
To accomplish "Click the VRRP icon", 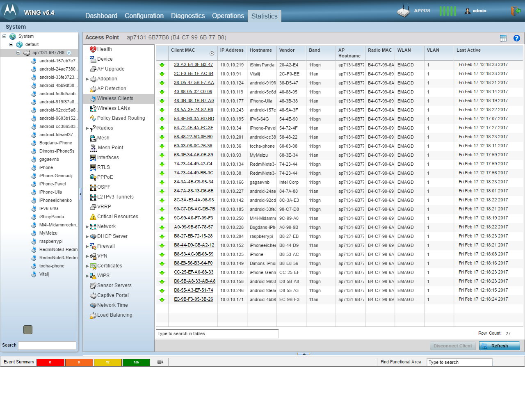I will click(93, 207).
